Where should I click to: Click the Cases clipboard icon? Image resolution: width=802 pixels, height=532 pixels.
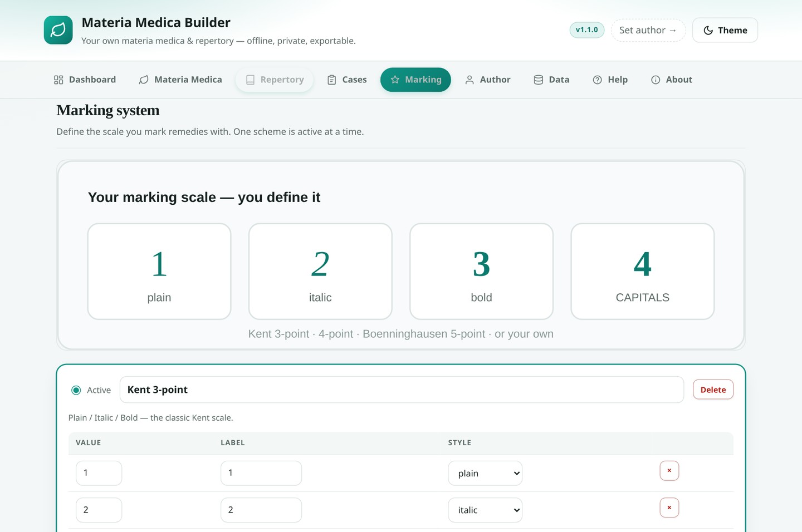(332, 80)
